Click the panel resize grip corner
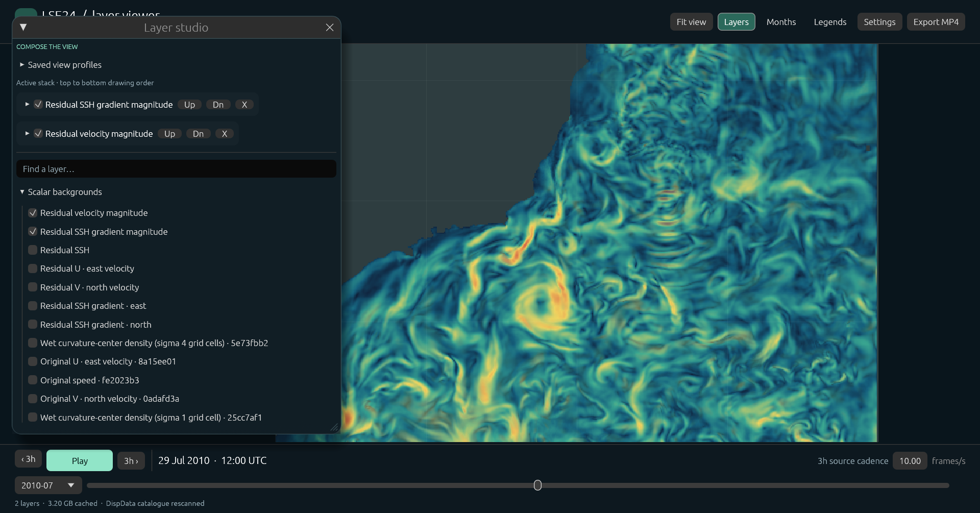 (x=334, y=427)
